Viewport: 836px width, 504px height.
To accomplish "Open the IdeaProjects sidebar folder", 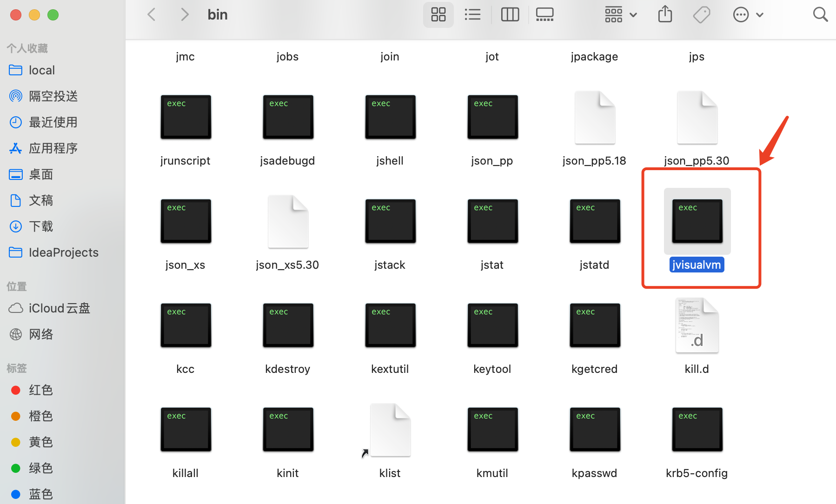I will [63, 252].
